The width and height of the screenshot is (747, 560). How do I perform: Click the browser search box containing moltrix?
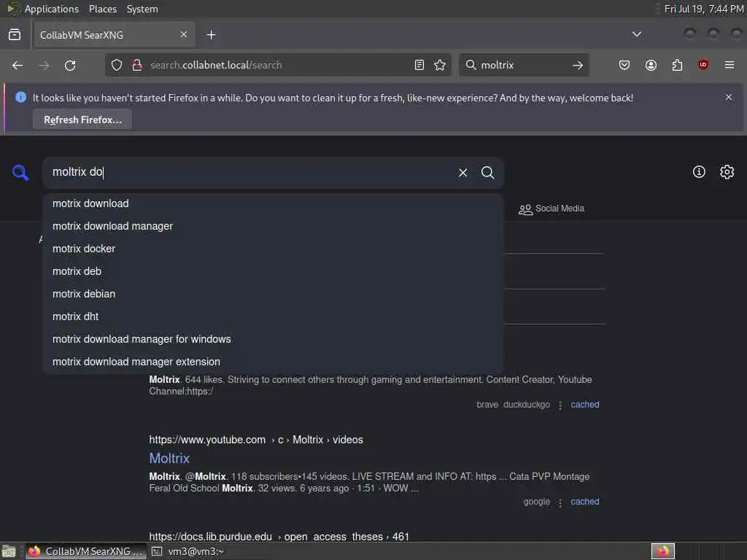click(x=524, y=65)
